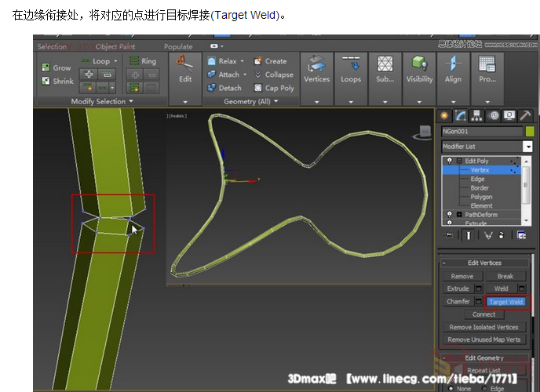
Task: Click Remove Isolated Vertices button
Action: click(483, 327)
